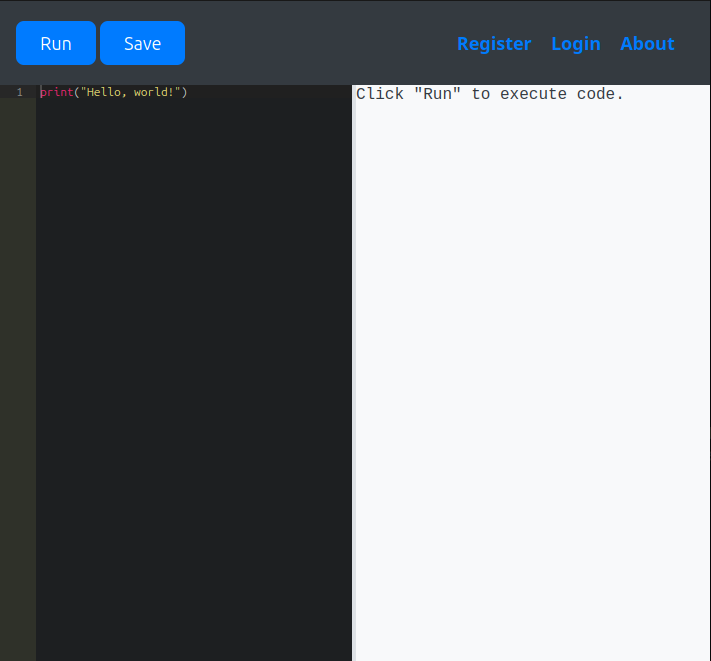Click the blank header space between Save and Register

[320, 43]
